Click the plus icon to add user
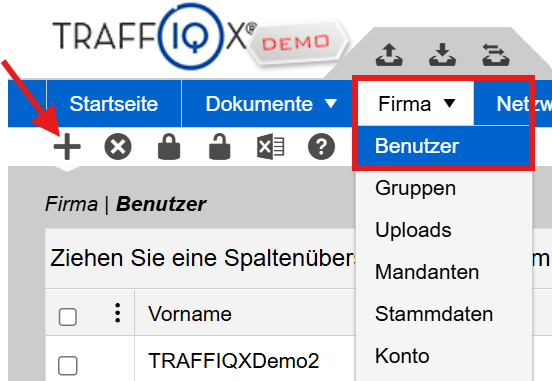The width and height of the screenshot is (552, 381). 67,146
